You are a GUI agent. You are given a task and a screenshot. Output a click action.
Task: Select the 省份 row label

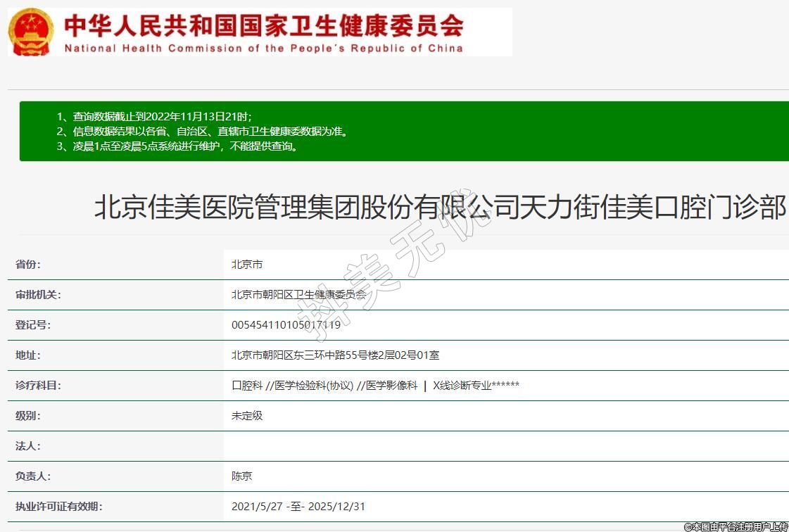[28, 265]
